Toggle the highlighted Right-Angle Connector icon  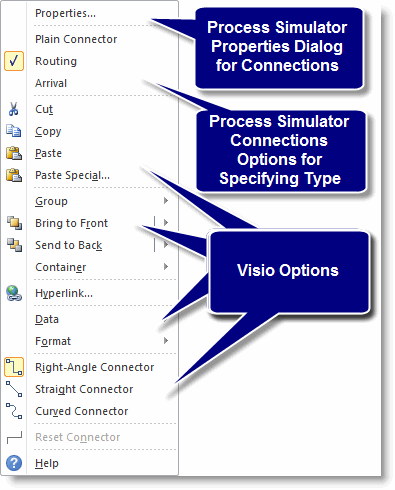coord(14,367)
